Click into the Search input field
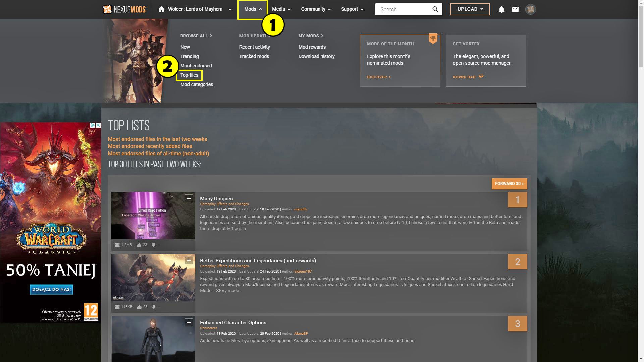This screenshot has height=362, width=644. coord(404,9)
